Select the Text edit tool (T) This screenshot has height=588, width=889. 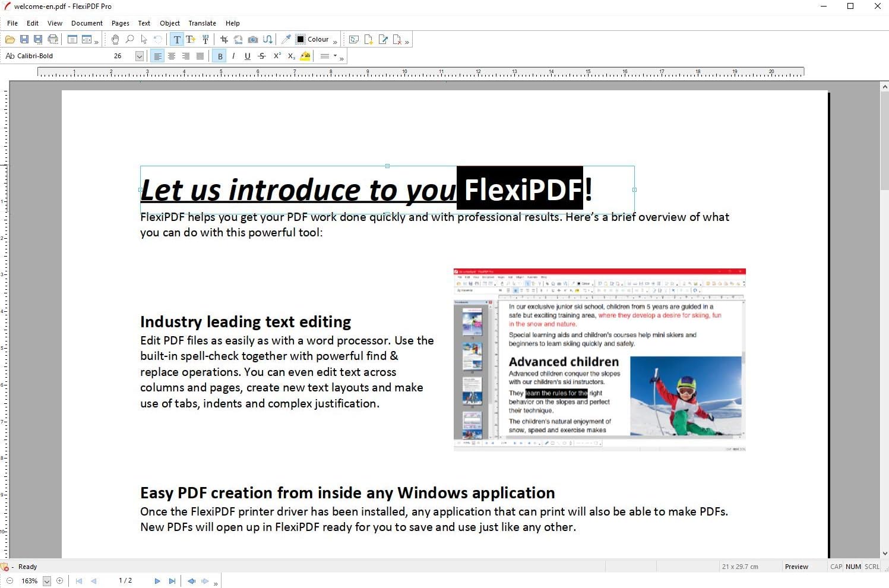pyautogui.click(x=177, y=39)
